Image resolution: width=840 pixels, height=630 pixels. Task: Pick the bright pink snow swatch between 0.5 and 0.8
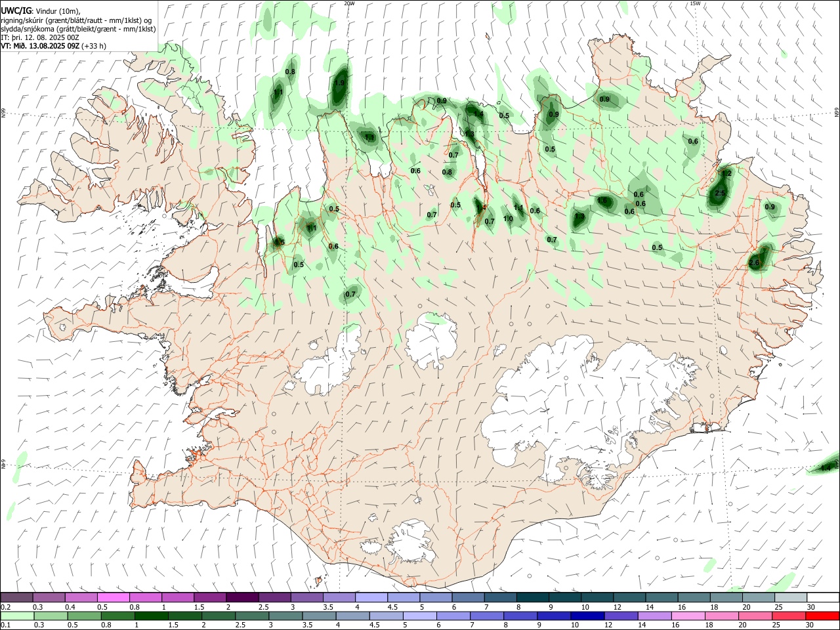click(x=114, y=597)
